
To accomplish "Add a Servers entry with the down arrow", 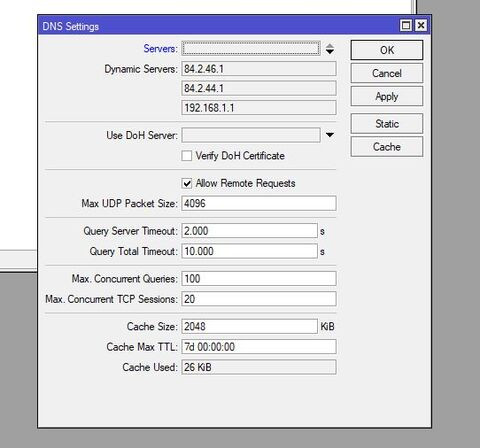I will tap(330, 52).
